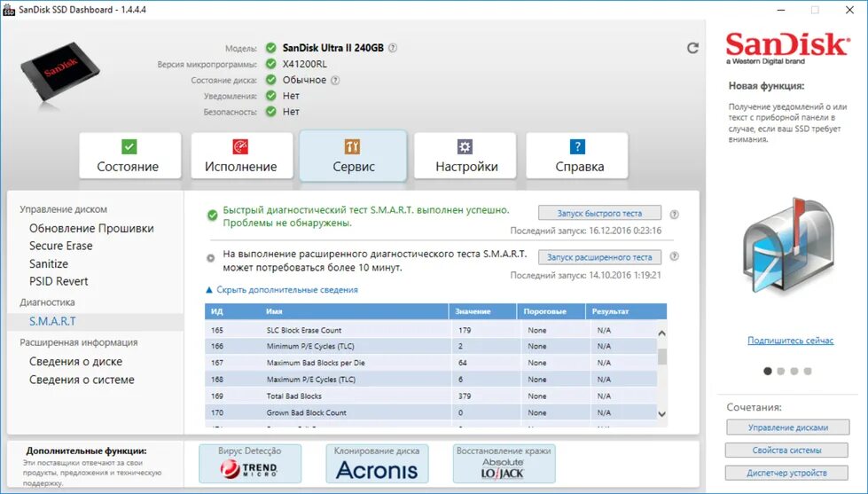The height and width of the screenshot is (494, 868).
Task: Click the SanDisk app icon in title bar
Action: tap(9, 10)
